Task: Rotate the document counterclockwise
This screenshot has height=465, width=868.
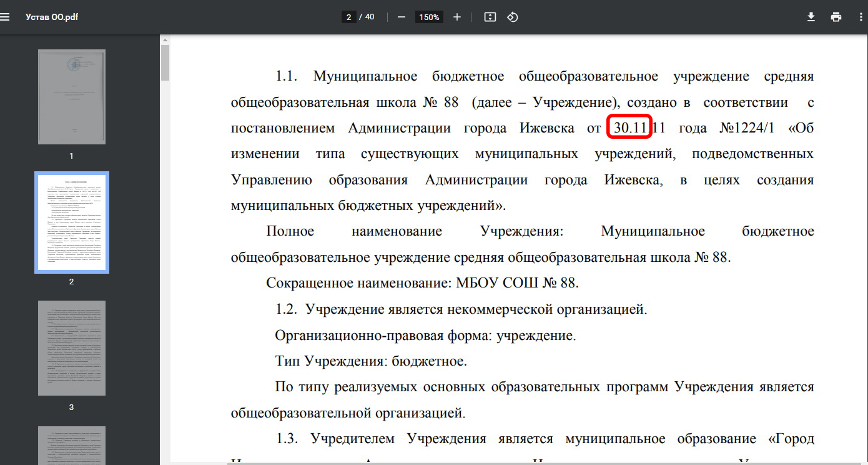Action: [513, 17]
